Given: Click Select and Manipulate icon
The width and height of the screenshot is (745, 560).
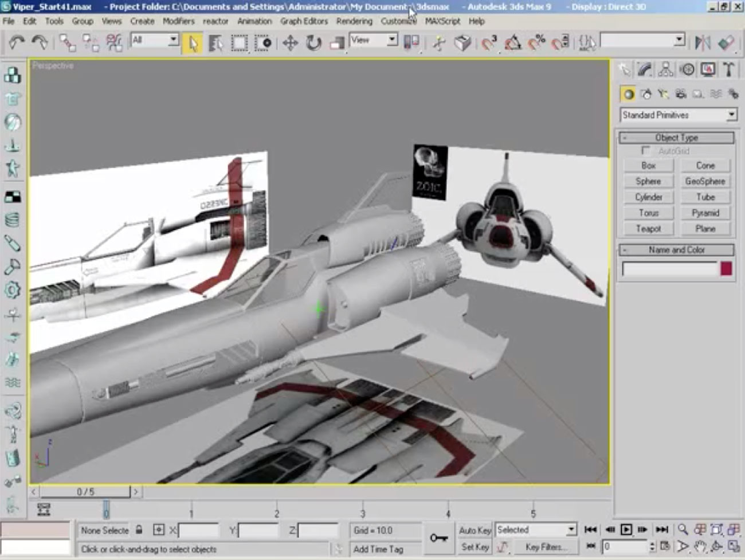Looking at the screenshot, I should click(x=439, y=43).
